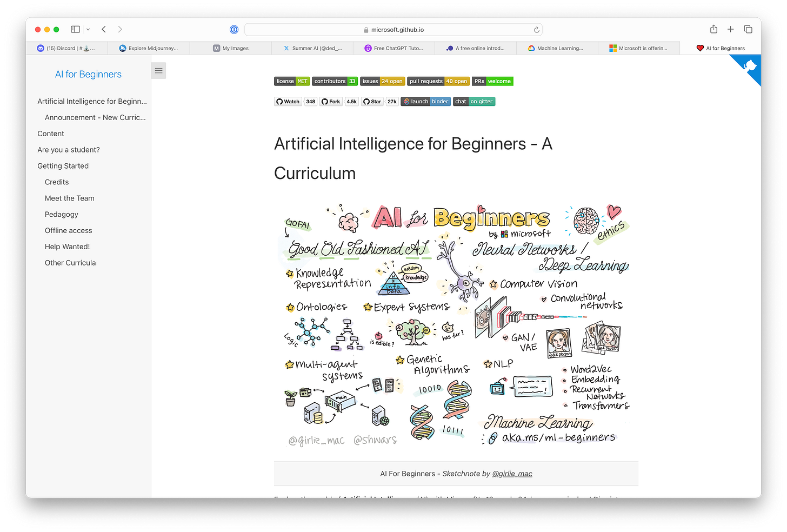Switch to Microsoft is offering tab
This screenshot has height=532, width=787.
click(x=639, y=48)
